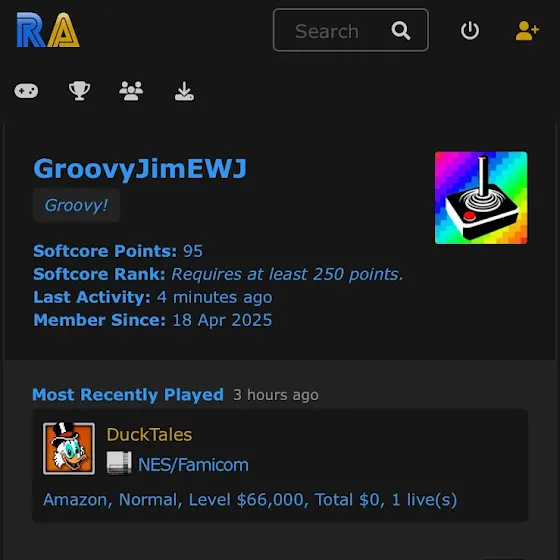Click the Requires at least 250 points text
Image resolution: width=560 pixels, height=560 pixels.
(x=288, y=274)
